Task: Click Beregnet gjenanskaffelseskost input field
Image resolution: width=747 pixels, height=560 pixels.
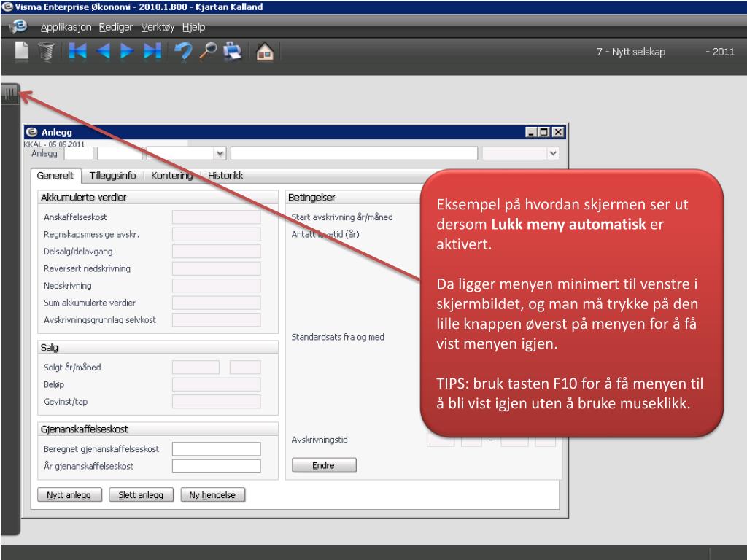Action: 216,448
